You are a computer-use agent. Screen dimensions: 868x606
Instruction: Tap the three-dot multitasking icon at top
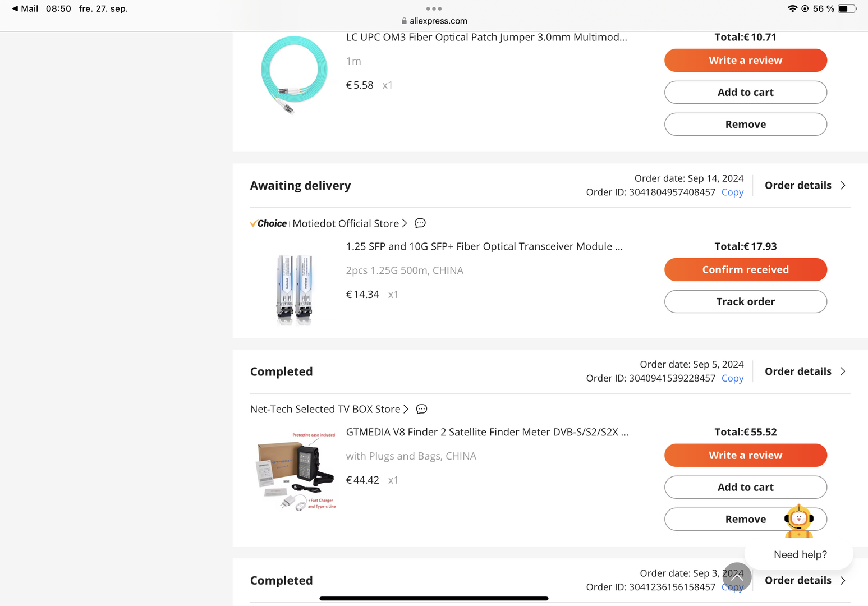pos(434,8)
